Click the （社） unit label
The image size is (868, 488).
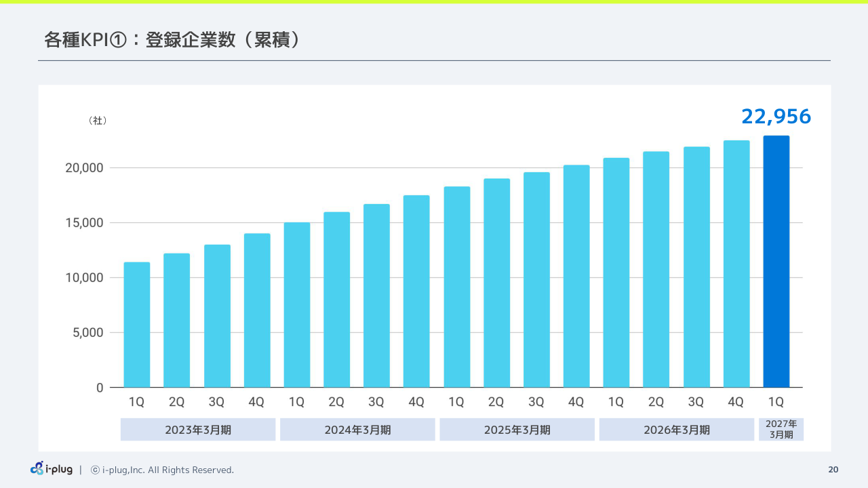click(x=98, y=121)
